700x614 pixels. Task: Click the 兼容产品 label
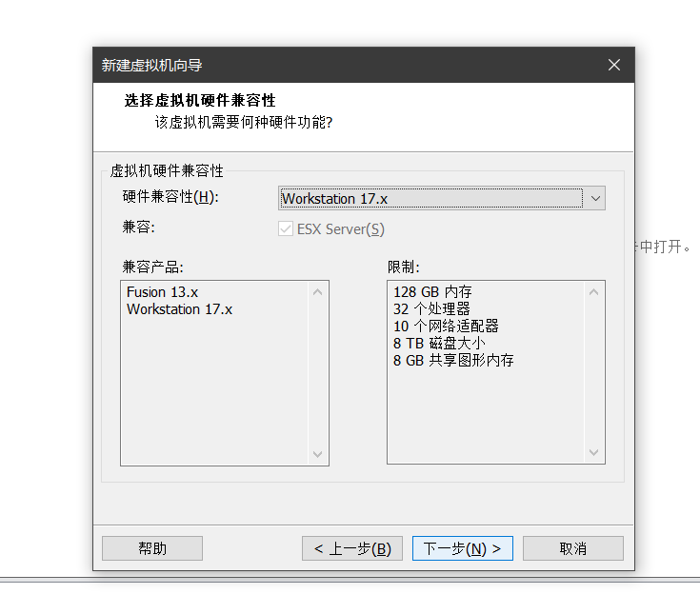click(152, 267)
